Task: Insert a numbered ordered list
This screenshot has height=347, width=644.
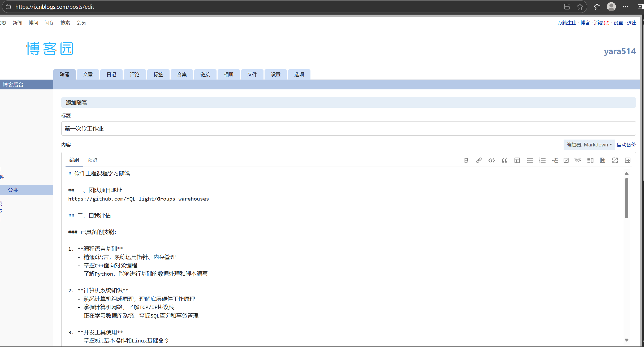Action: point(542,160)
